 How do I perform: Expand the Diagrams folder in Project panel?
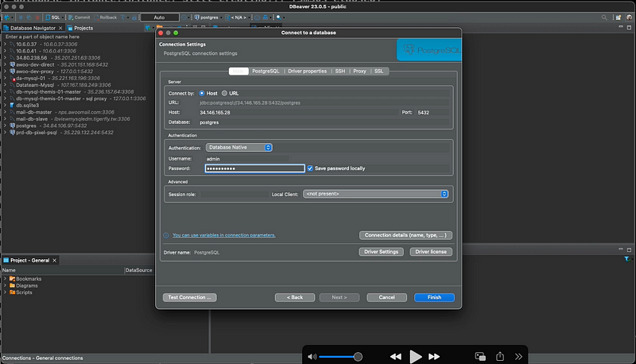[5, 286]
